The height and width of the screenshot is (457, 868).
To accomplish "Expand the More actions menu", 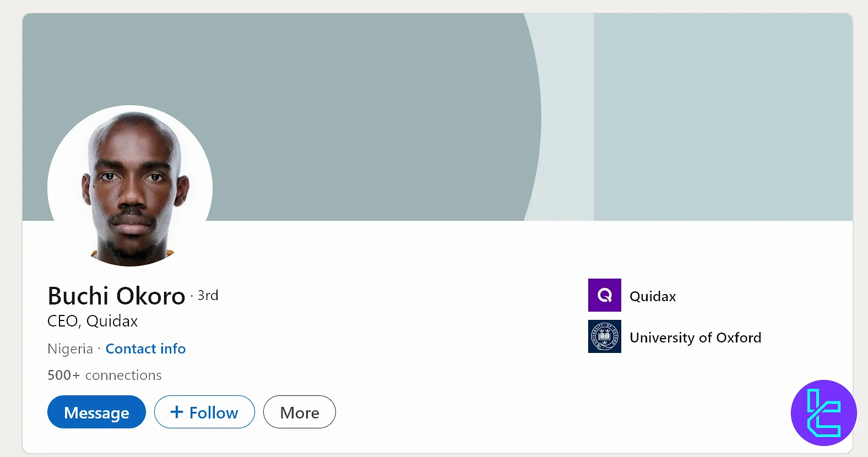I will (299, 412).
